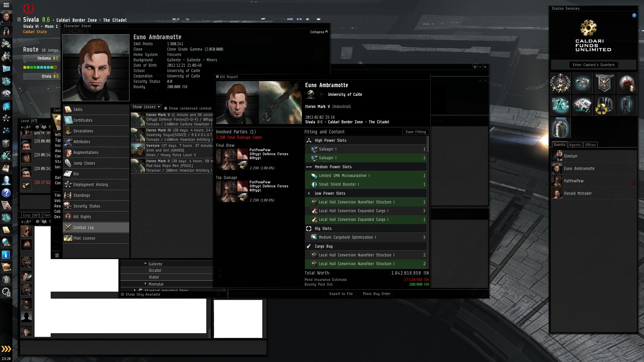
Task: Open the Show Losses dropdown
Action: 146,107
